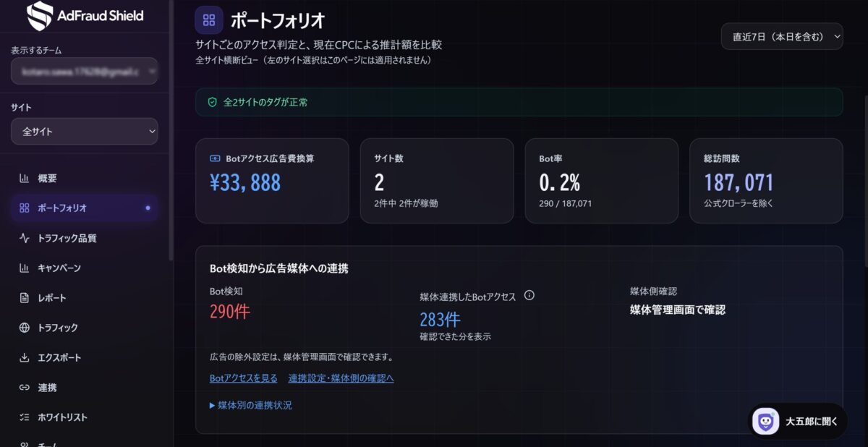Open エクスポート menu item

pos(85,357)
